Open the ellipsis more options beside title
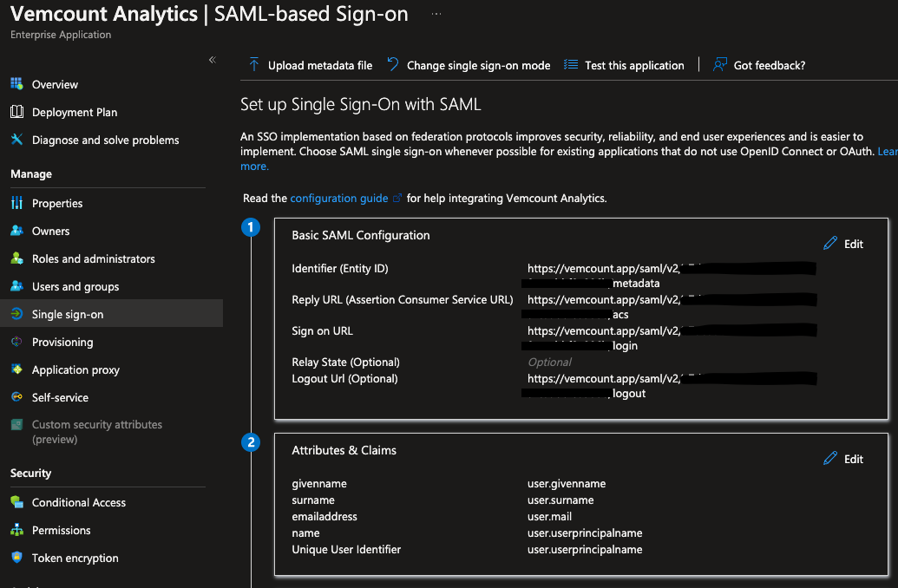The image size is (898, 588). [x=436, y=14]
